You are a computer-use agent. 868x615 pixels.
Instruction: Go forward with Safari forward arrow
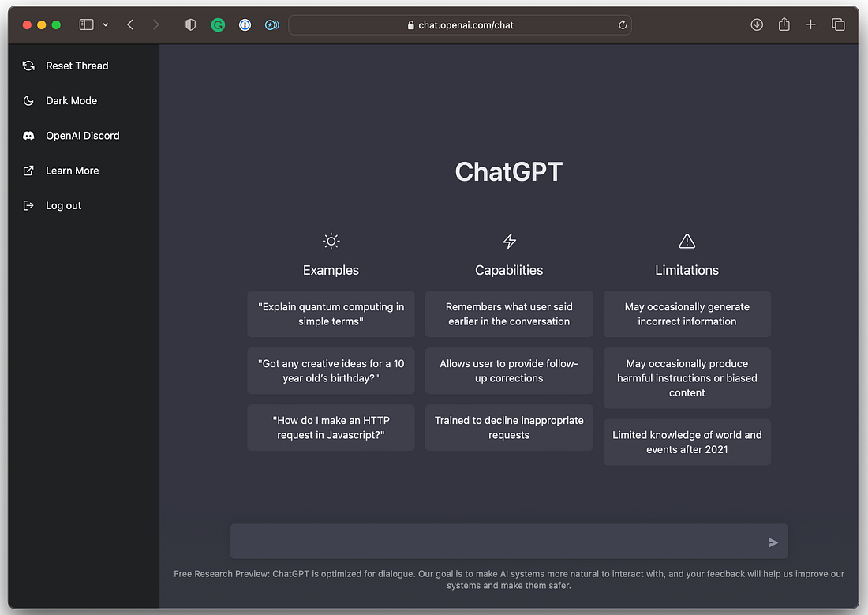[x=155, y=24]
